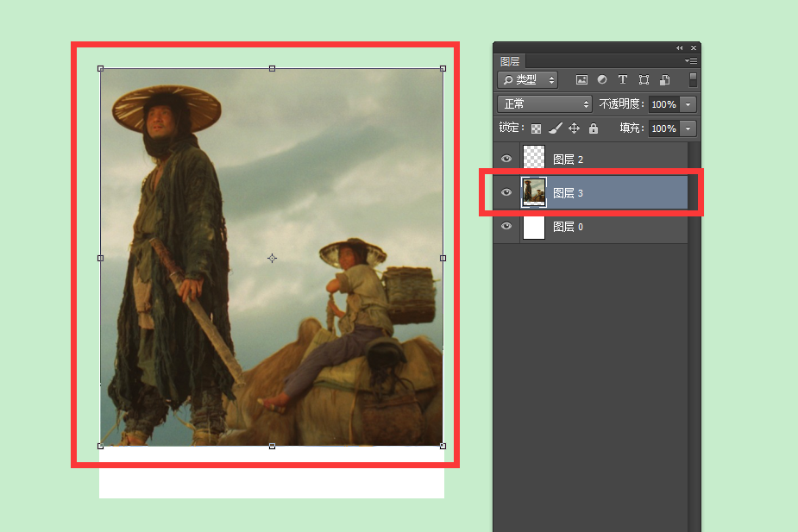Filter layers by adjustment layers icon
The height and width of the screenshot is (532, 798).
[602, 79]
